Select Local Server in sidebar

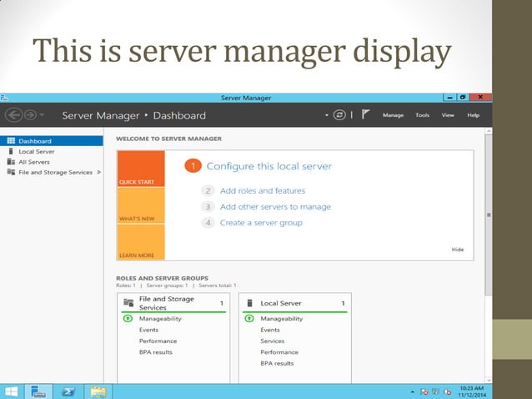(x=36, y=151)
